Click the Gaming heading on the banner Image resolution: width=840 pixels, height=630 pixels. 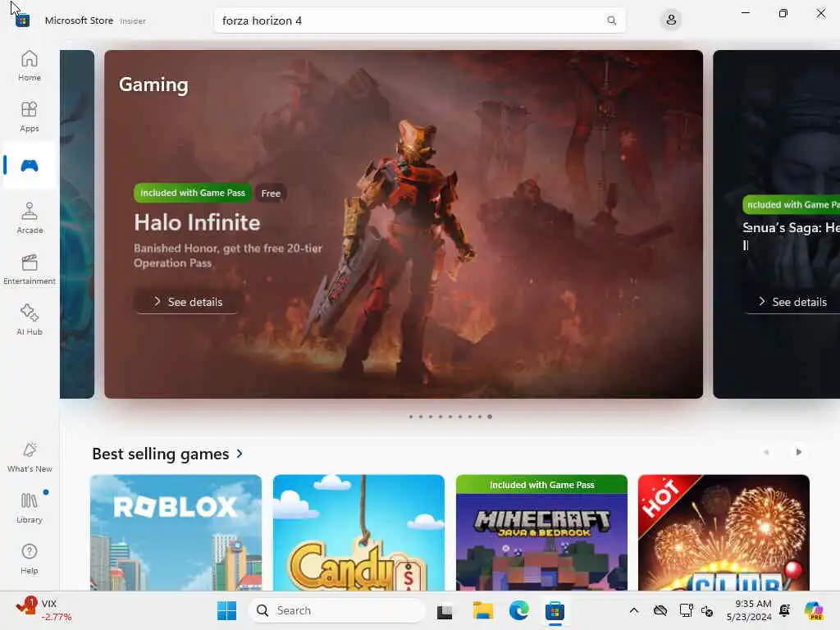(153, 84)
